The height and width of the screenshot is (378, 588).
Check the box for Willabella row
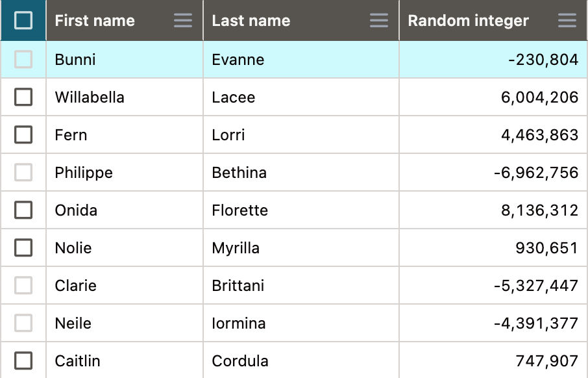[23, 97]
